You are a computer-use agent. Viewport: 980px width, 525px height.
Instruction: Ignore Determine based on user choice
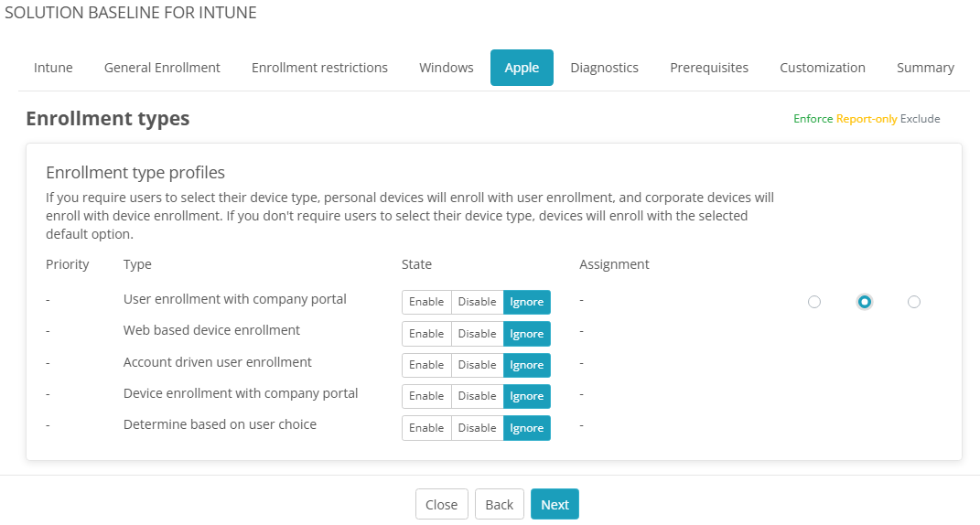pos(527,428)
